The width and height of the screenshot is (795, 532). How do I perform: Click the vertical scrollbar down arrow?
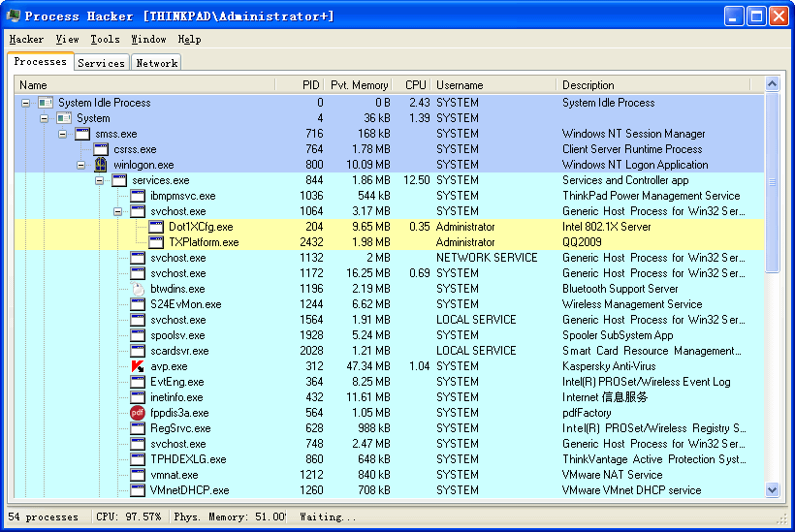tap(773, 490)
